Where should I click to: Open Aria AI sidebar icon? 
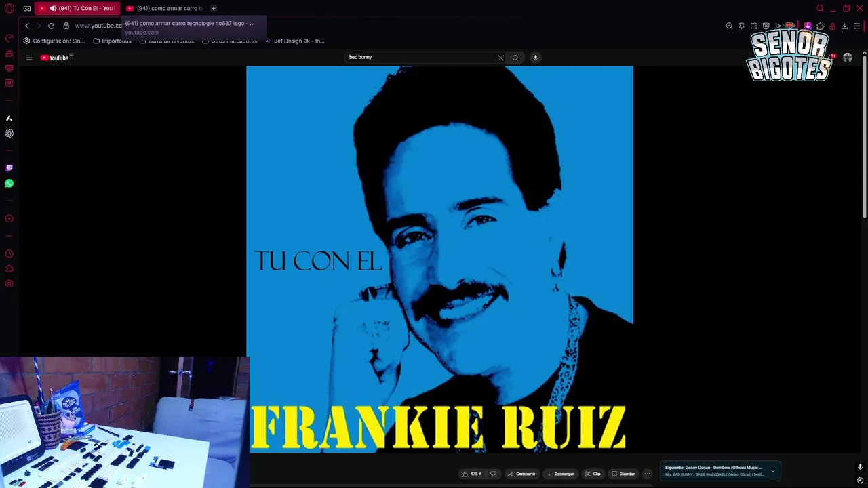[x=9, y=118]
